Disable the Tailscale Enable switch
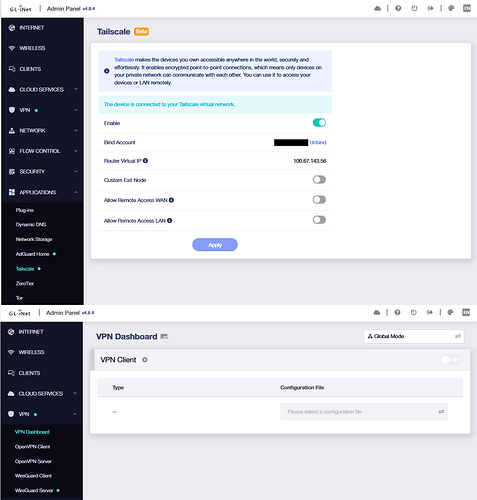477x500 pixels. point(319,123)
